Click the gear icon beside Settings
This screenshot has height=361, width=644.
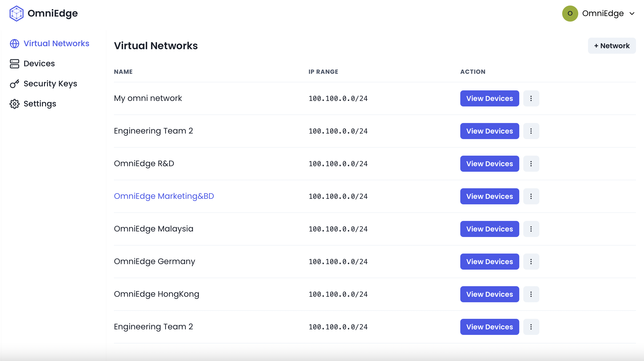(x=14, y=104)
